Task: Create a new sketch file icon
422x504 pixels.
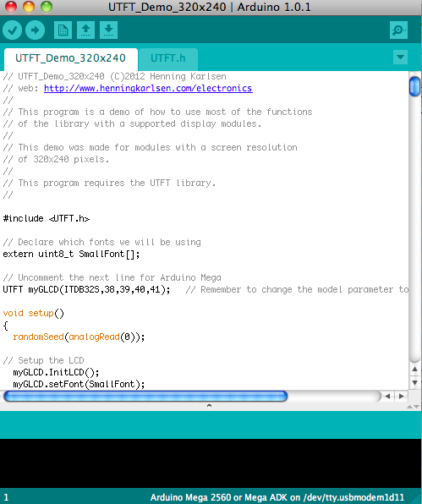Action: tap(63, 30)
